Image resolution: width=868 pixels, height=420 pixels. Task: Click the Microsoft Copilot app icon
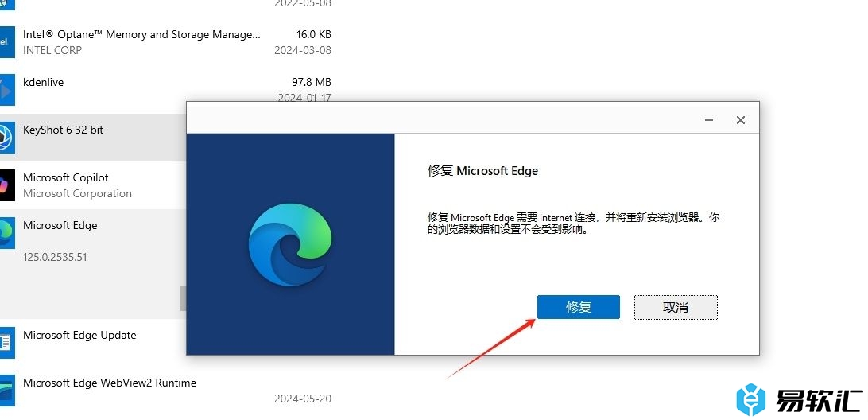(x=6, y=185)
